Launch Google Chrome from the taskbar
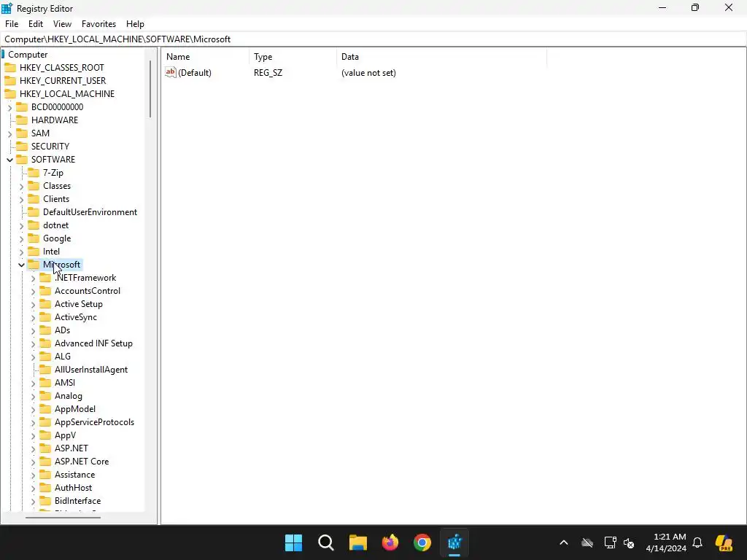 422,542
